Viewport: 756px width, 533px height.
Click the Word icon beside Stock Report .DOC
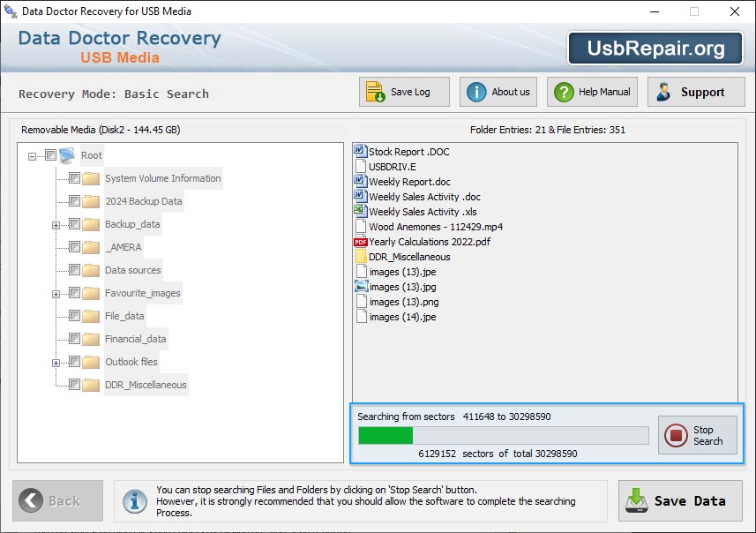click(x=360, y=152)
